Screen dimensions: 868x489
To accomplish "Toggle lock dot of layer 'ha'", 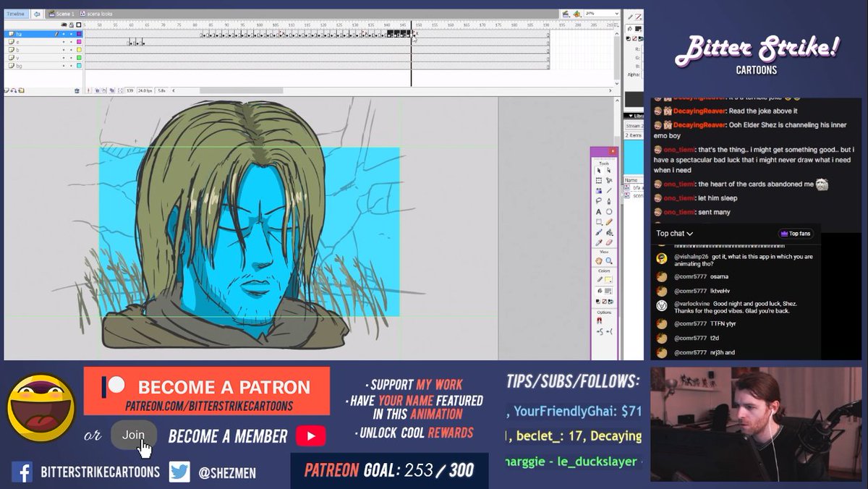I will point(71,34).
